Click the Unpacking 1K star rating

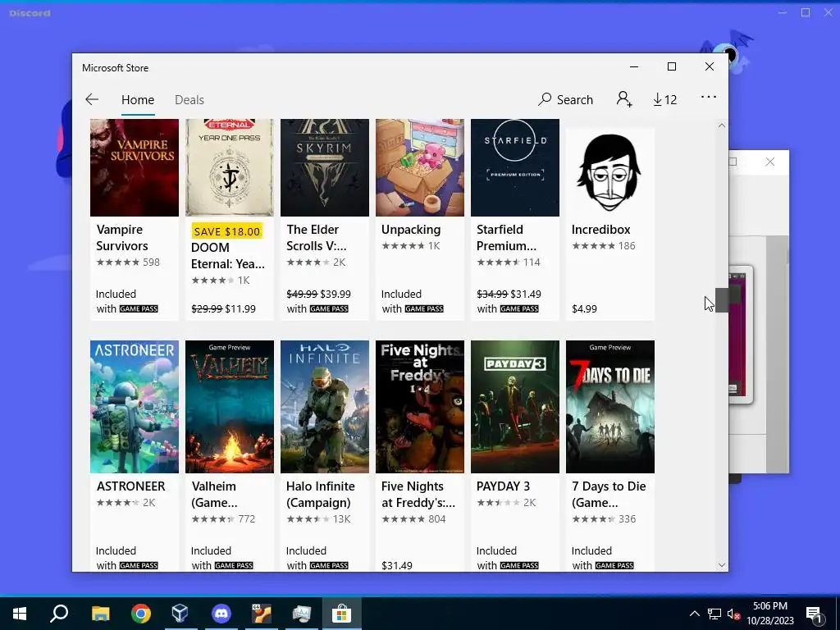411,245
